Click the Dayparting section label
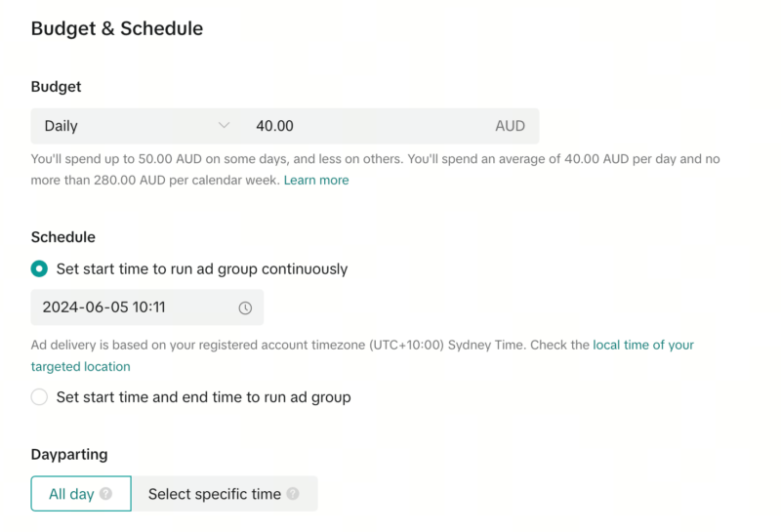 (69, 454)
